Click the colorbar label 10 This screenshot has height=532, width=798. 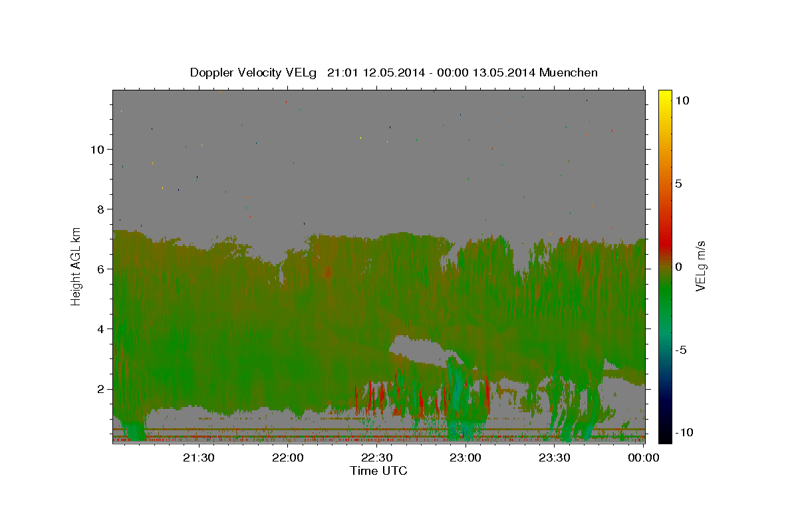(682, 100)
